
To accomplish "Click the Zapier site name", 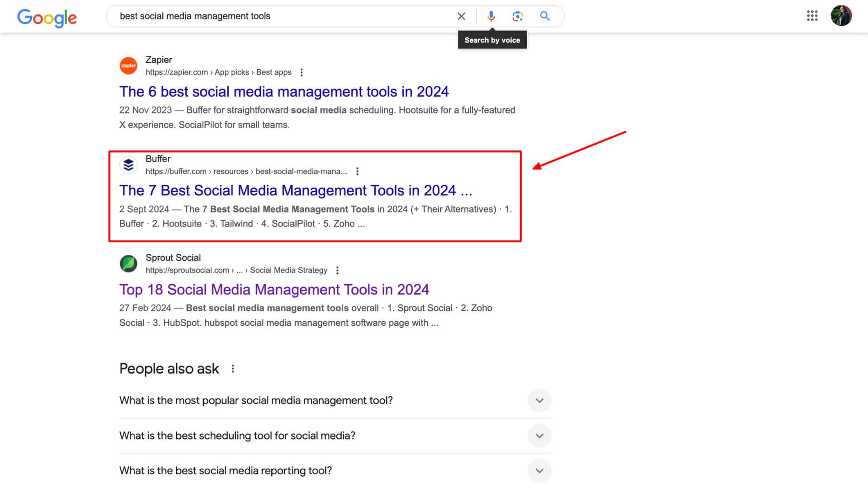I will coord(159,60).
